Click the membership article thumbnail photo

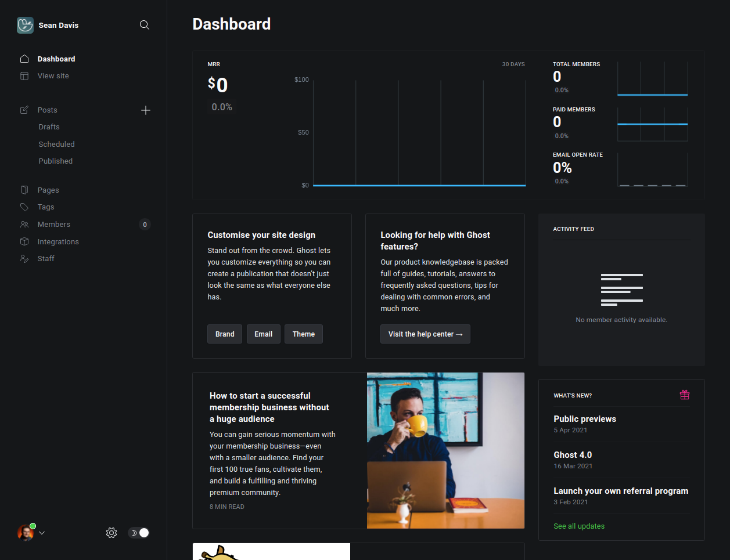(x=445, y=450)
